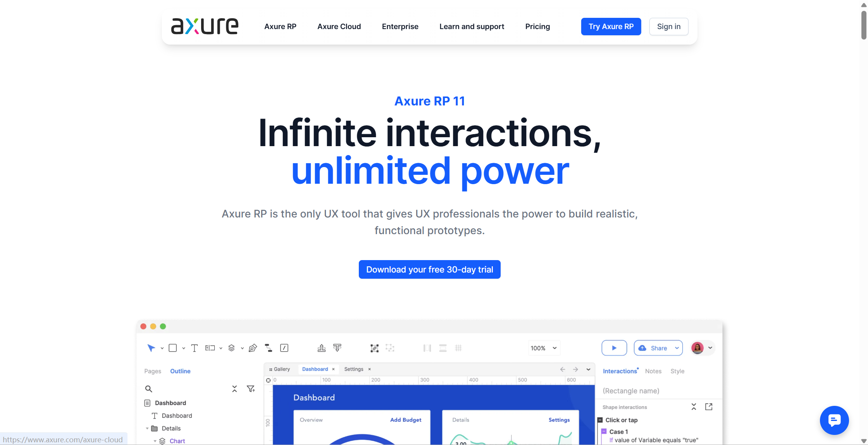Expand the Share button dropdown arrow

[677, 348]
